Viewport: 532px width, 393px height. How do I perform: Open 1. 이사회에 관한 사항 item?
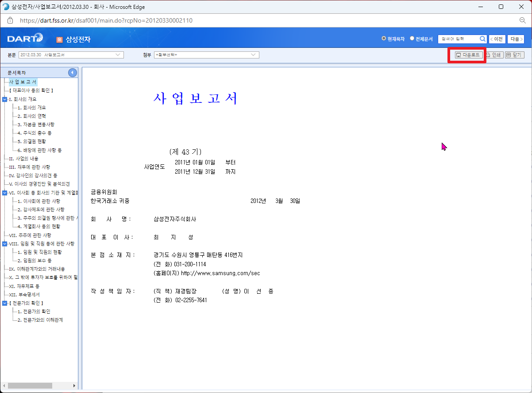39,201
